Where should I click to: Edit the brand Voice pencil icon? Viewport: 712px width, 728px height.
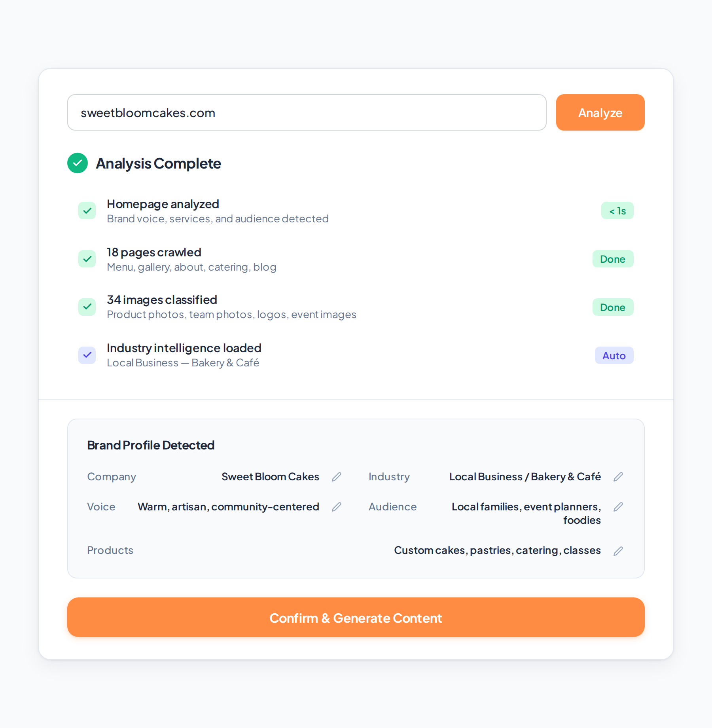337,507
